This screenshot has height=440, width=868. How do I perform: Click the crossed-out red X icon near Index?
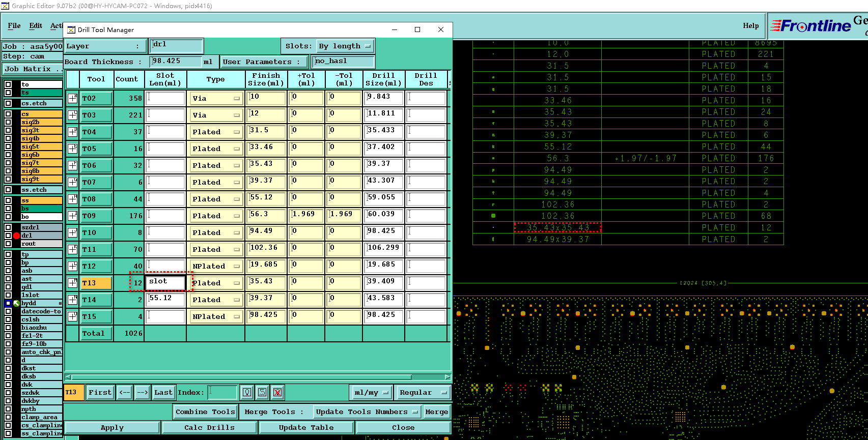pos(277,392)
